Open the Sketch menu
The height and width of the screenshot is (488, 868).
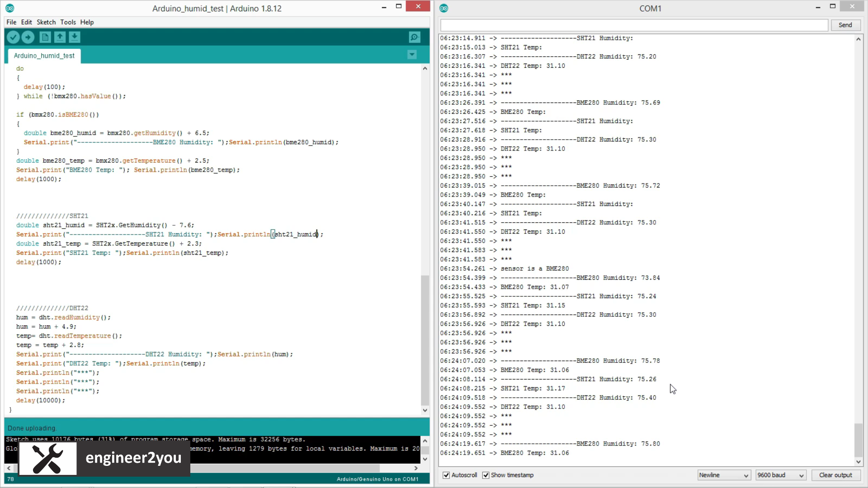pyautogui.click(x=46, y=22)
